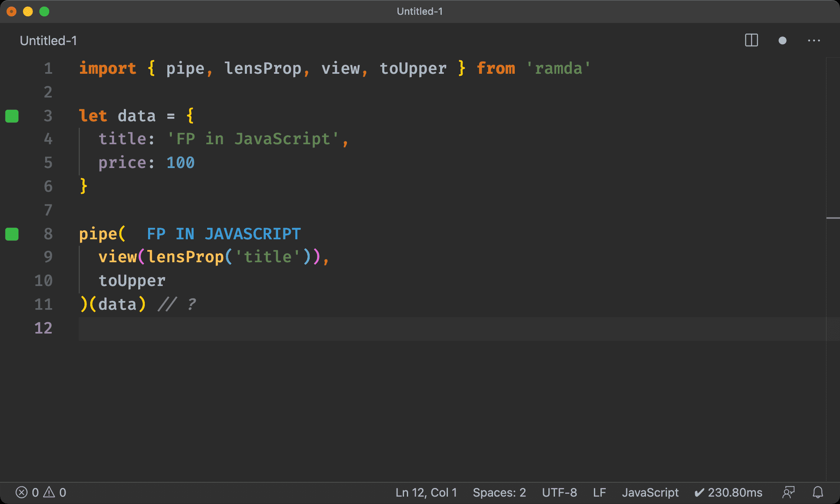Image resolution: width=840 pixels, height=504 pixels.
Task: Change the UTF-8 file encoding
Action: click(559, 492)
